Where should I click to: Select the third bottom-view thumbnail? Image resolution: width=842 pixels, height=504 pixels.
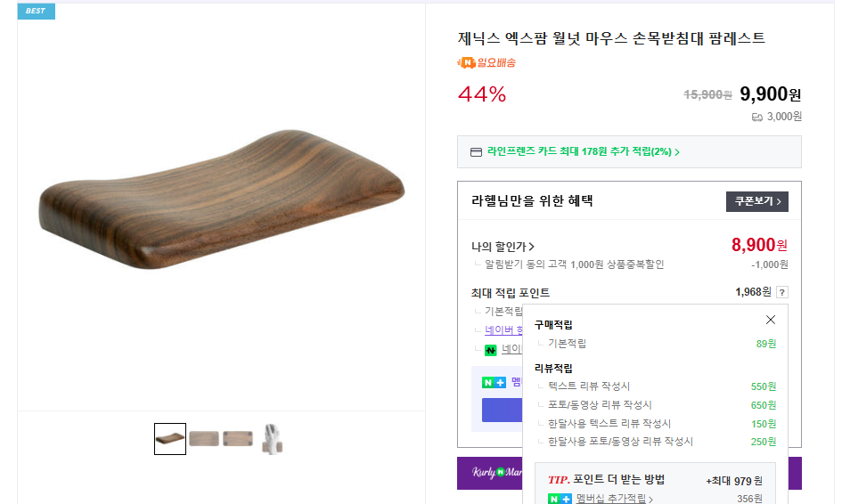click(238, 439)
